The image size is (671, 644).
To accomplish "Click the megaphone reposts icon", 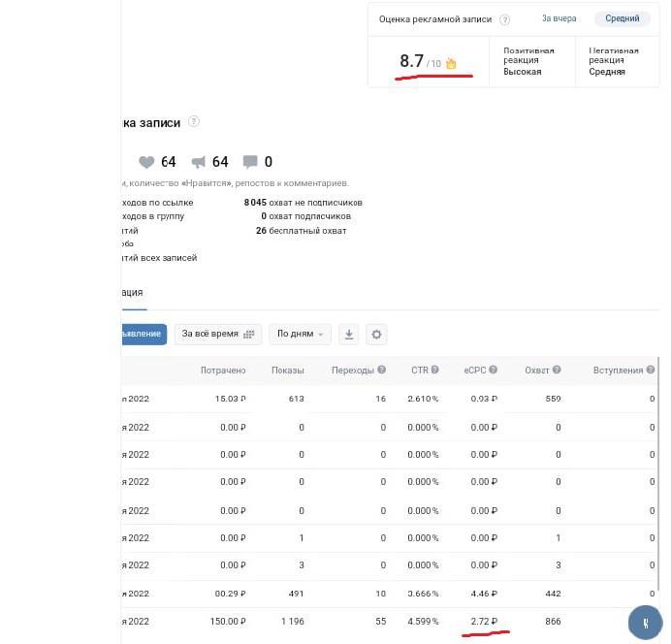I will tap(199, 162).
